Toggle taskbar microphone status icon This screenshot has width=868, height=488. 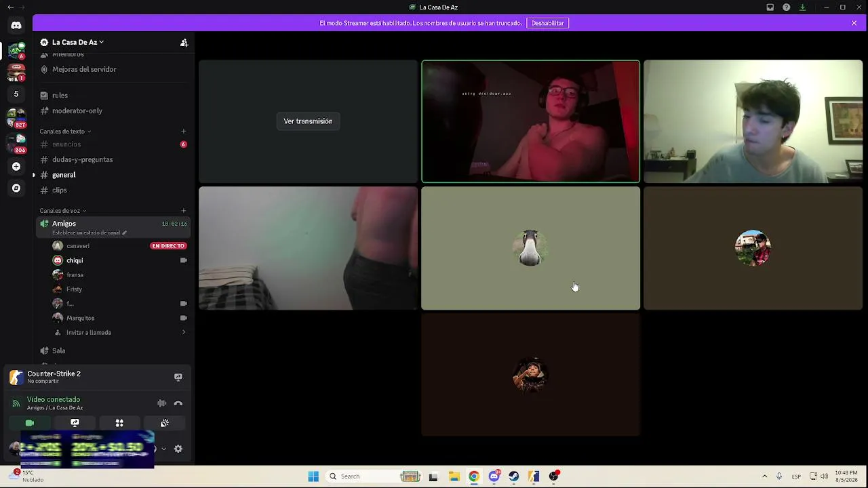click(779, 476)
